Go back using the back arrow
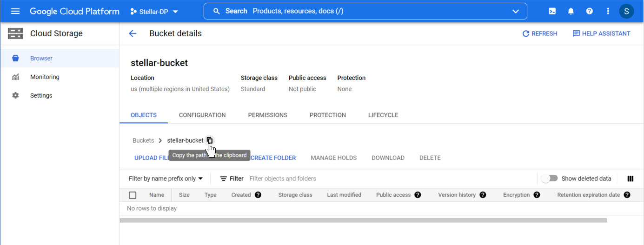This screenshot has height=245, width=644. click(x=133, y=33)
